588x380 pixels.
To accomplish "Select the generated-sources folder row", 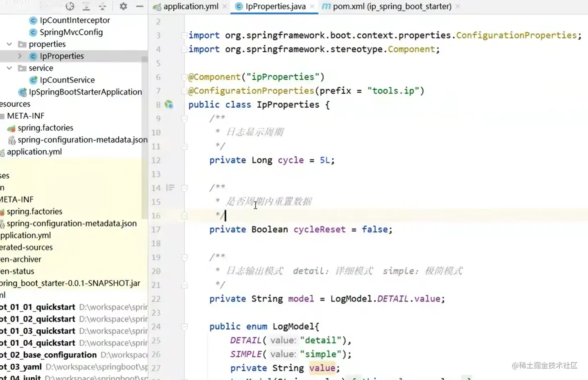I will tap(27, 247).
